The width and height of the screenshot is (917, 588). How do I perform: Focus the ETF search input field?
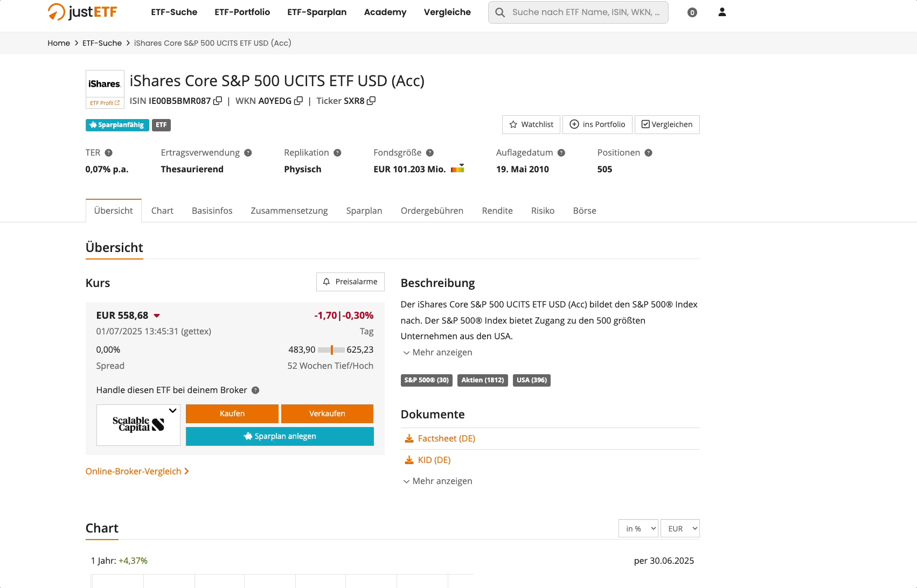pos(586,12)
